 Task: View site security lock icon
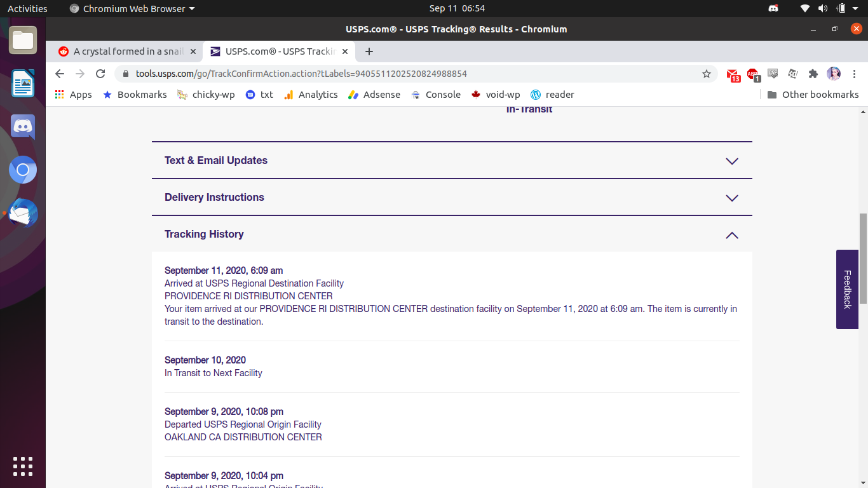125,74
